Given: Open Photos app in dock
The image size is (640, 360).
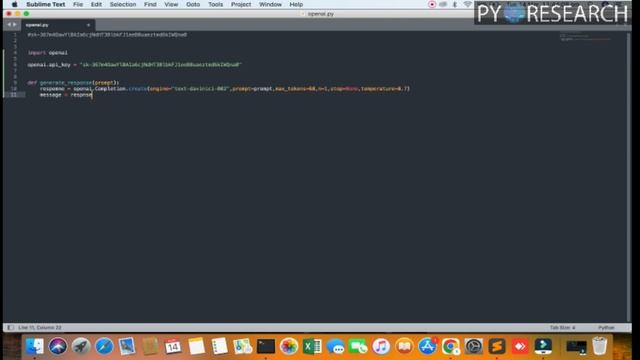Looking at the screenshot, I should click(x=289, y=347).
